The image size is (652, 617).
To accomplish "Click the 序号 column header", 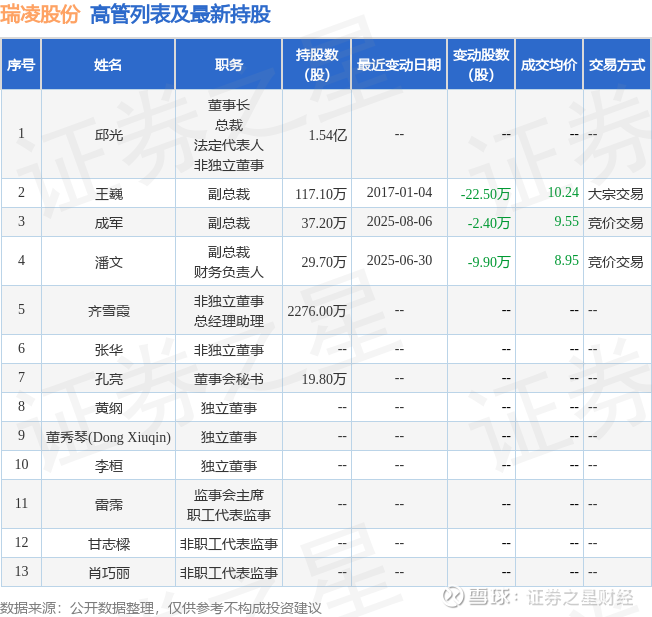I will (21, 64).
